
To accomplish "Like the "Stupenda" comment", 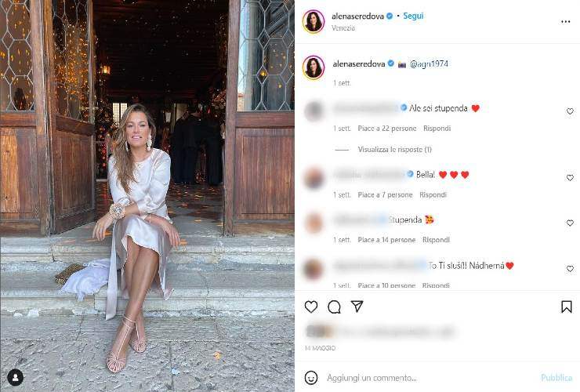I will 570,223.
